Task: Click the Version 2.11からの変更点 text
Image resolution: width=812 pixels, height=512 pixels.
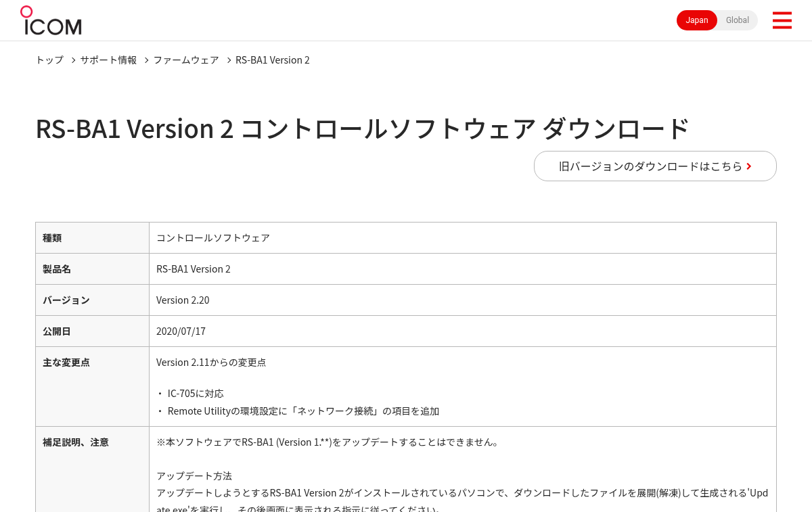Action: (x=211, y=363)
